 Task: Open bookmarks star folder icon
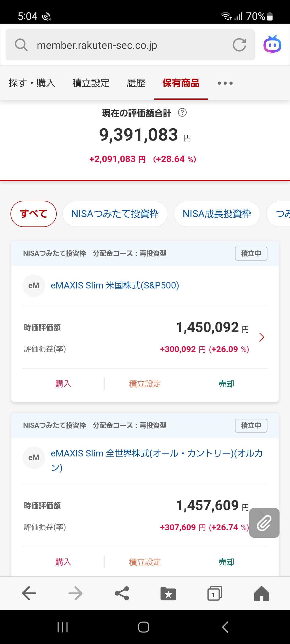click(168, 593)
